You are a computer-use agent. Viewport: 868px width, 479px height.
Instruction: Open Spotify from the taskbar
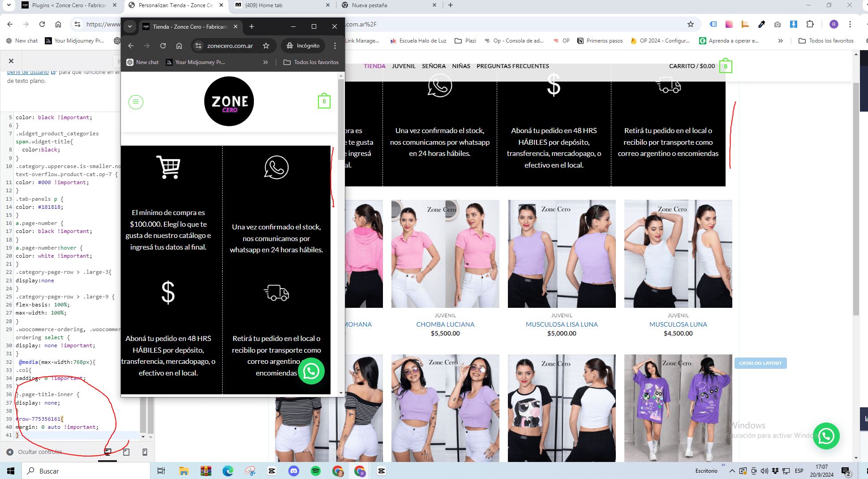point(316,471)
